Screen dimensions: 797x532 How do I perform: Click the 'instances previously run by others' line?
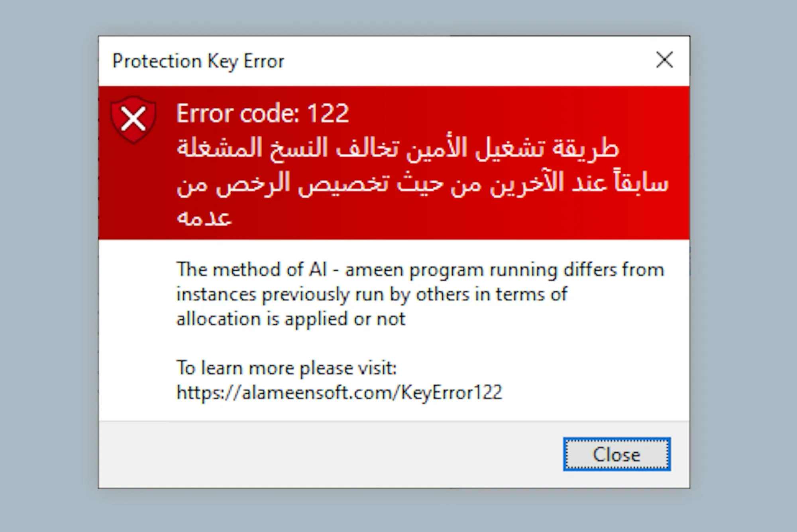372,295
